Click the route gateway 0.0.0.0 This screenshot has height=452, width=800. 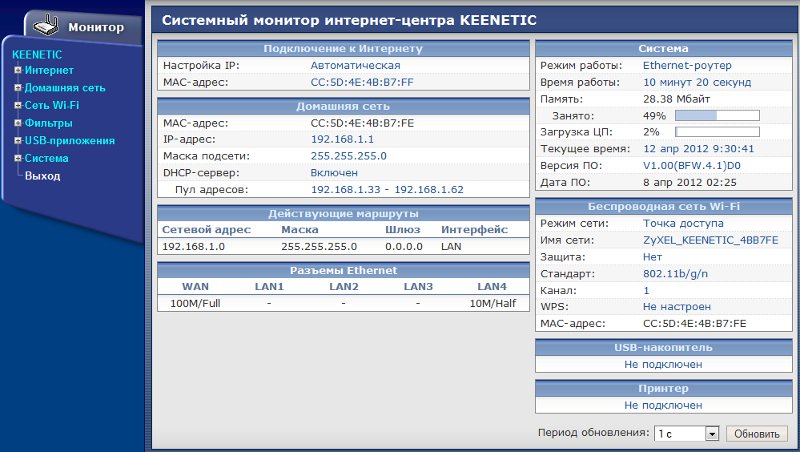(404, 246)
